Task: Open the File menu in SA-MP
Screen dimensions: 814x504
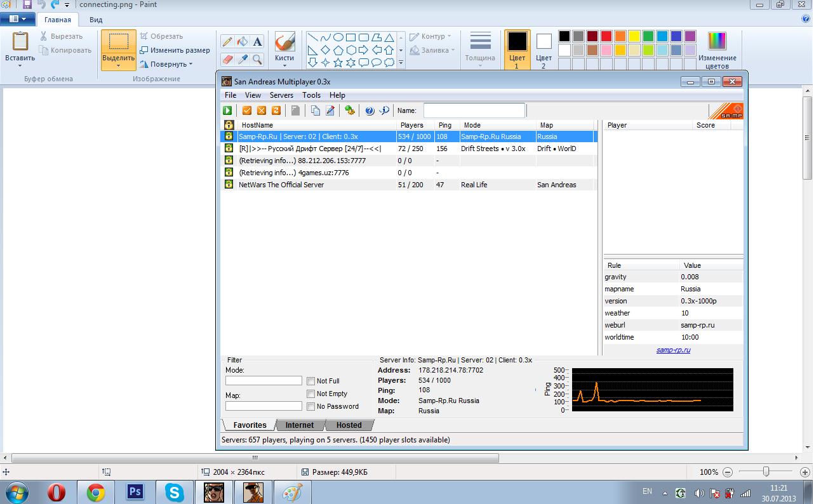Action: tap(230, 95)
